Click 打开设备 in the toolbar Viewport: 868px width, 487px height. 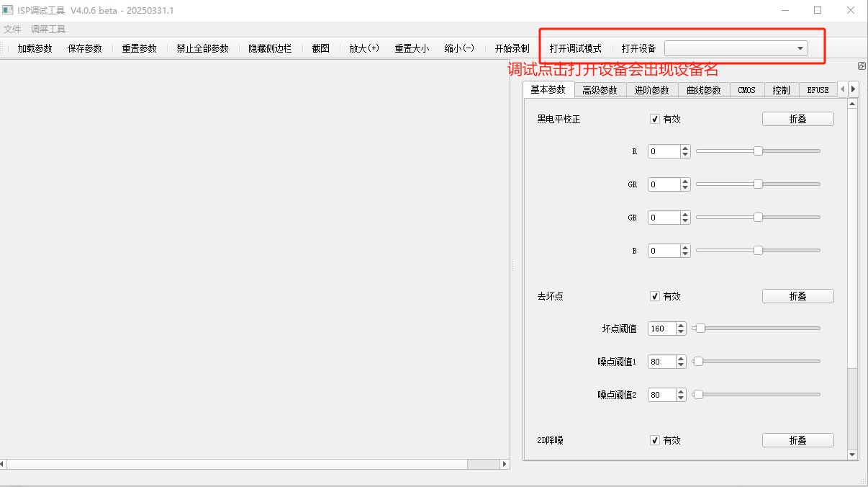(x=639, y=48)
